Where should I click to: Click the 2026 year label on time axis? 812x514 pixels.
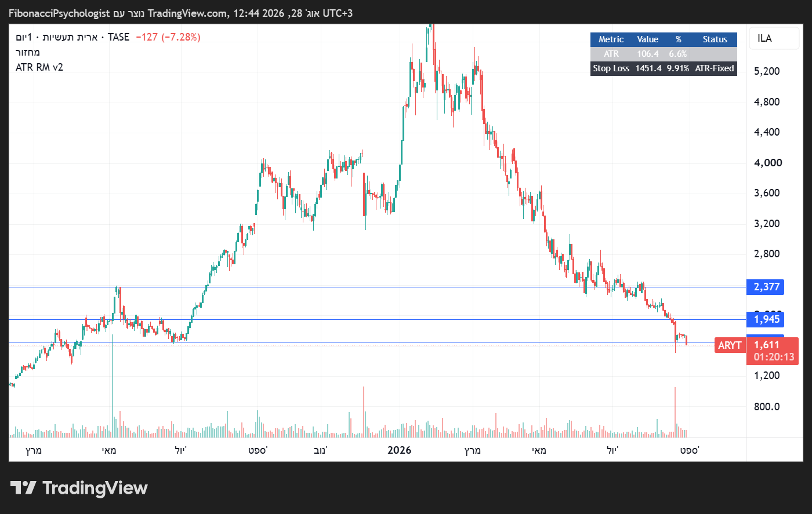coord(399,450)
